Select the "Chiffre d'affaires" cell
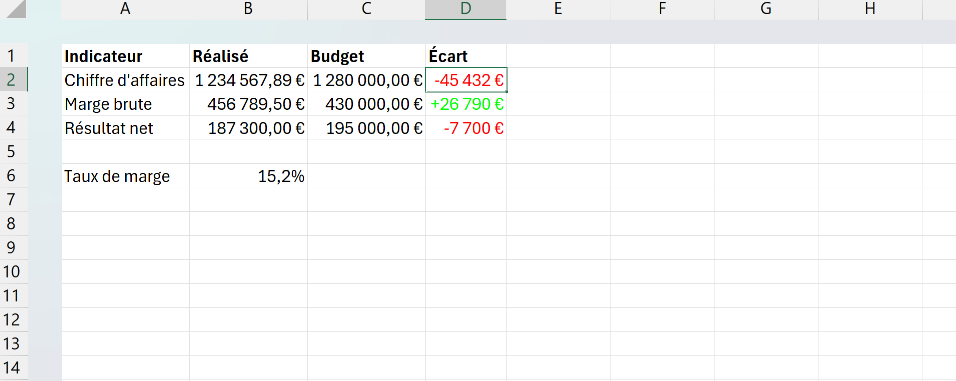Screen dimensions: 956x381 (x=126, y=80)
